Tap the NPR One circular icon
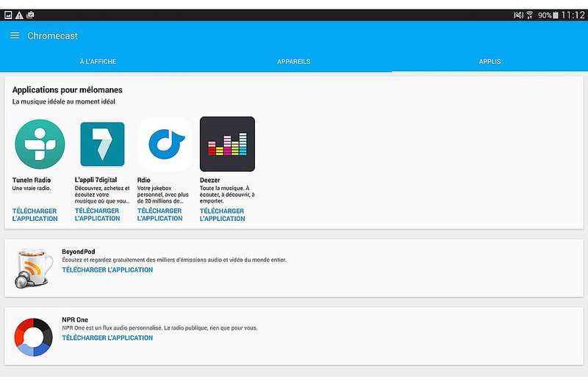 [x=33, y=337]
